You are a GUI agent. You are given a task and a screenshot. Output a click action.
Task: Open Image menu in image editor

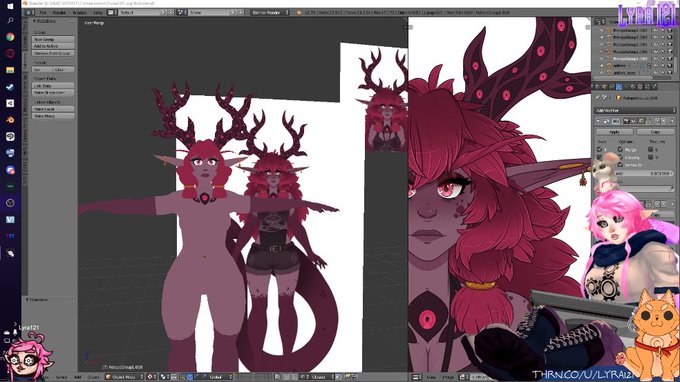point(448,377)
